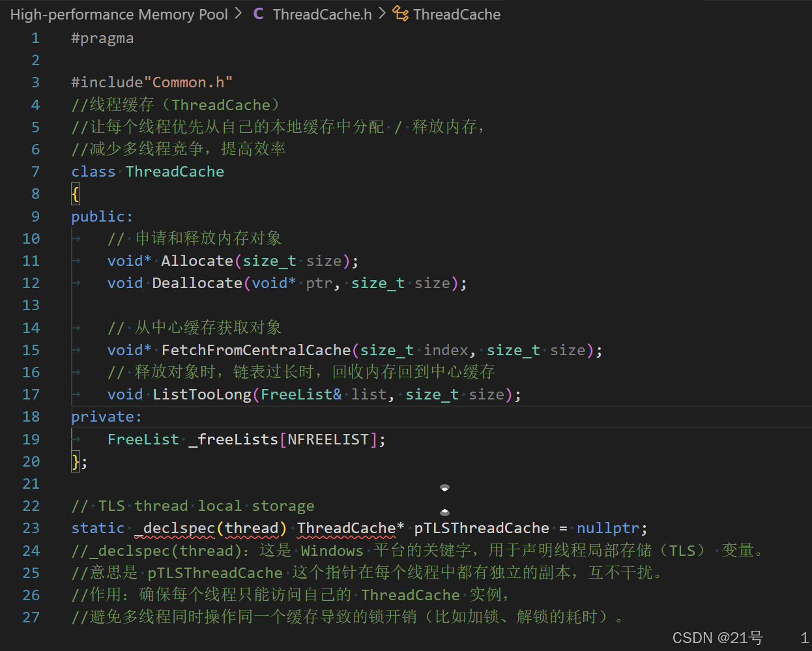Click line number 1 in the gutter

coord(35,38)
